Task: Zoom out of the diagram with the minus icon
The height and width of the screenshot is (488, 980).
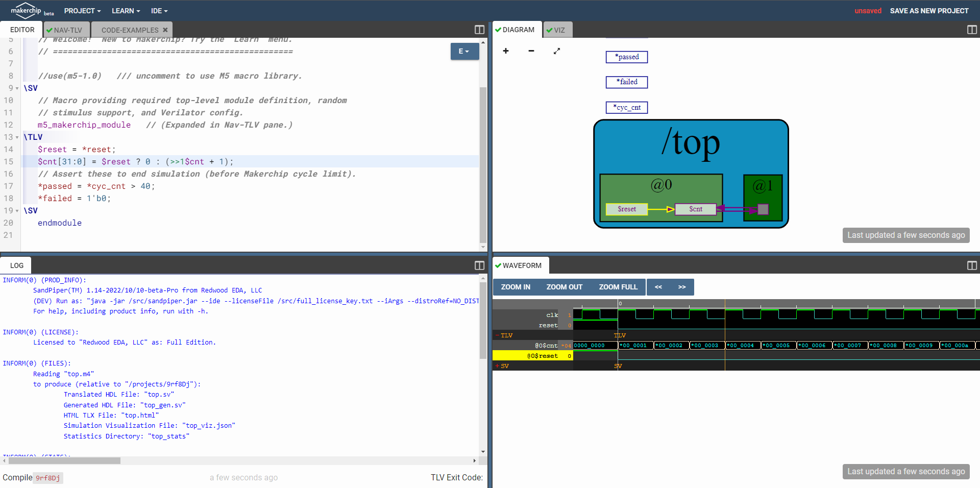Action: (531, 51)
